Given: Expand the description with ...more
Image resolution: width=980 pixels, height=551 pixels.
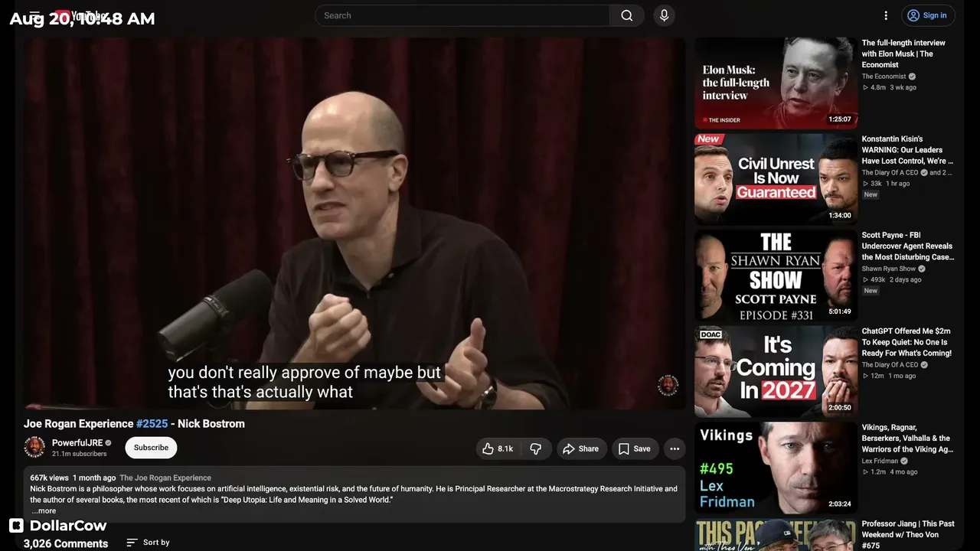Looking at the screenshot, I should [x=44, y=510].
